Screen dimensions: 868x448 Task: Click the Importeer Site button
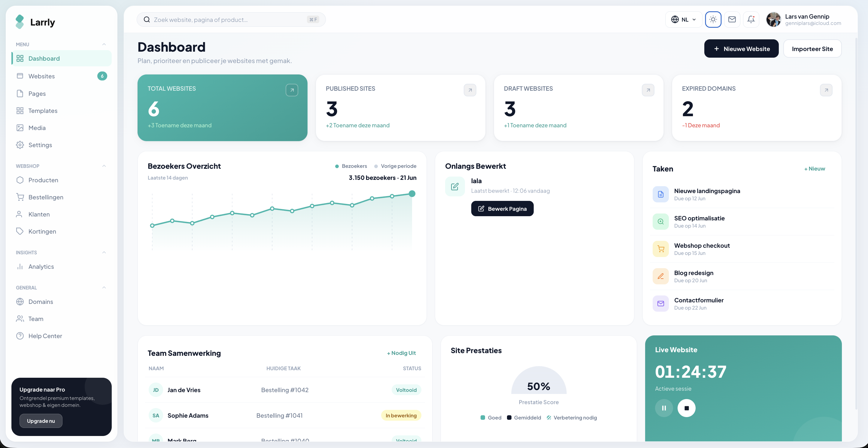(812, 49)
